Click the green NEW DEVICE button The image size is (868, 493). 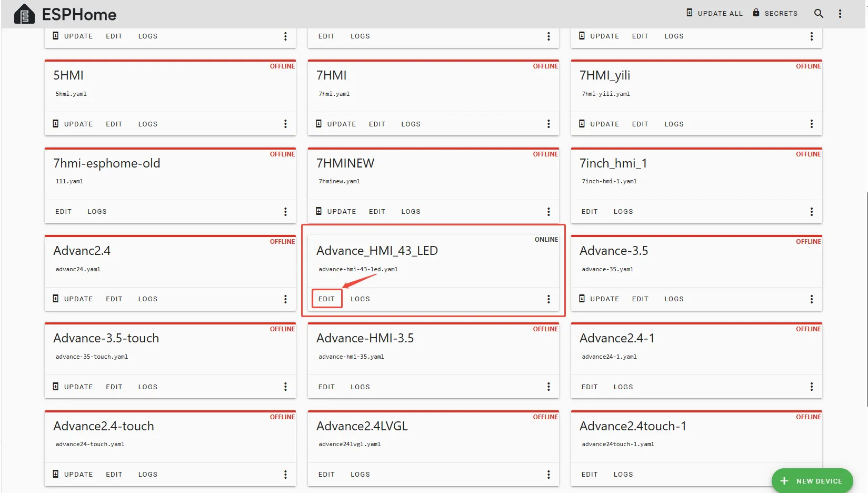pos(812,481)
